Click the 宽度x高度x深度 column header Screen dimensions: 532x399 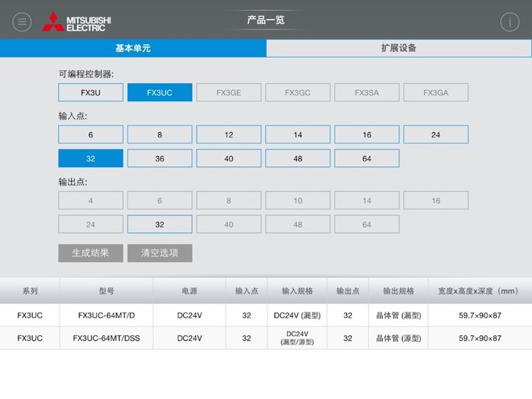click(x=480, y=291)
